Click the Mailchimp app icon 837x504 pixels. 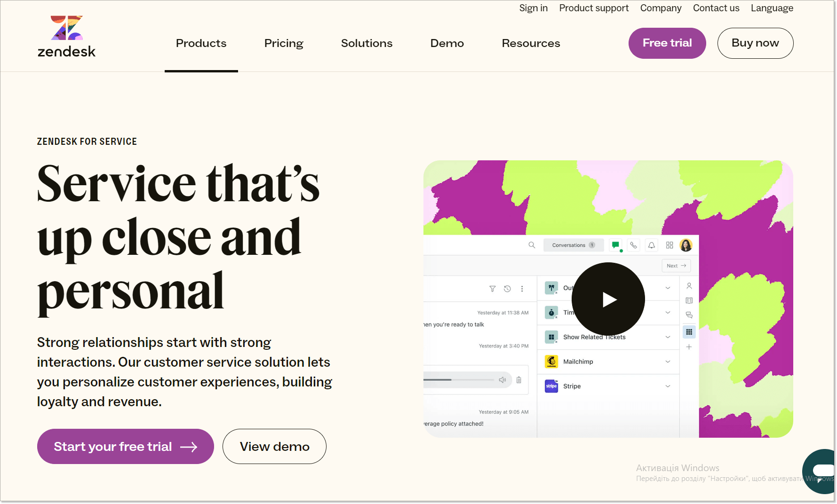tap(551, 362)
